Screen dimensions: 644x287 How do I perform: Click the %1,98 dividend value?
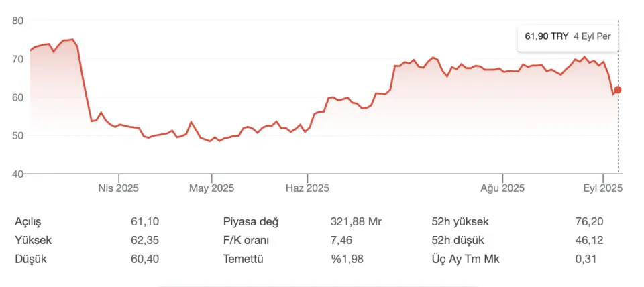pyautogui.click(x=347, y=259)
